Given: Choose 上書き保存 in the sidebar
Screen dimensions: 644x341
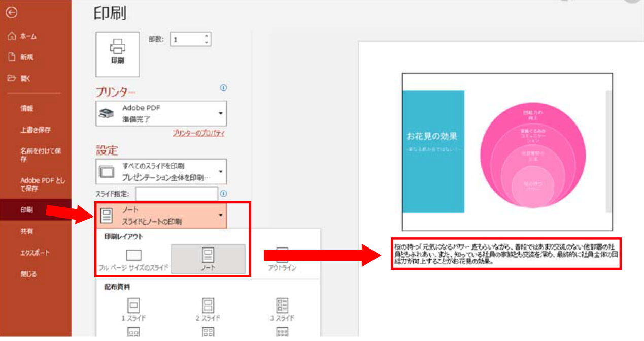Looking at the screenshot, I should [36, 130].
